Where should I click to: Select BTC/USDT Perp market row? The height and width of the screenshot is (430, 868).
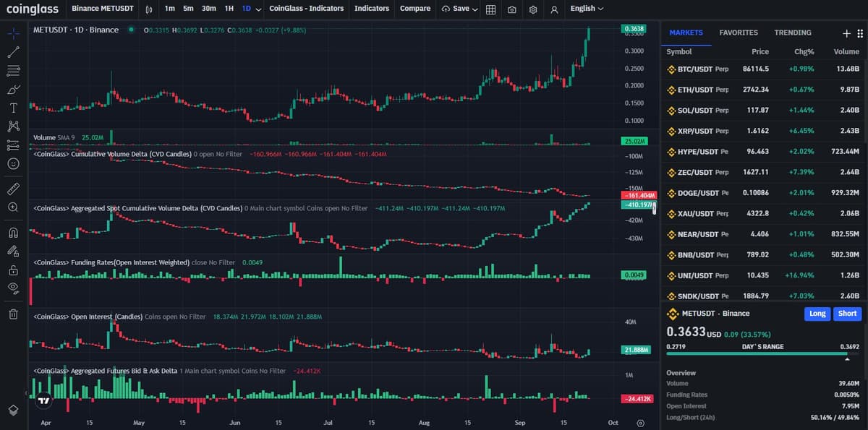[764, 69]
